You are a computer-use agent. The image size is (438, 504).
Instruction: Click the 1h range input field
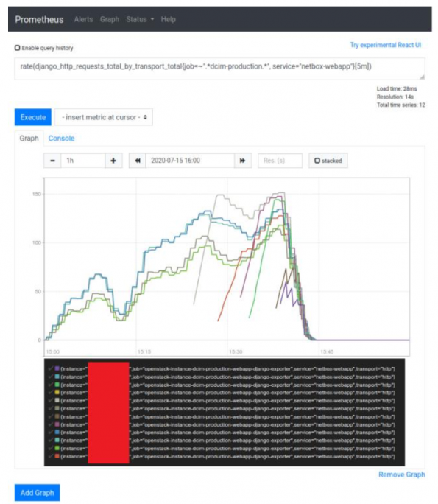[x=83, y=161]
